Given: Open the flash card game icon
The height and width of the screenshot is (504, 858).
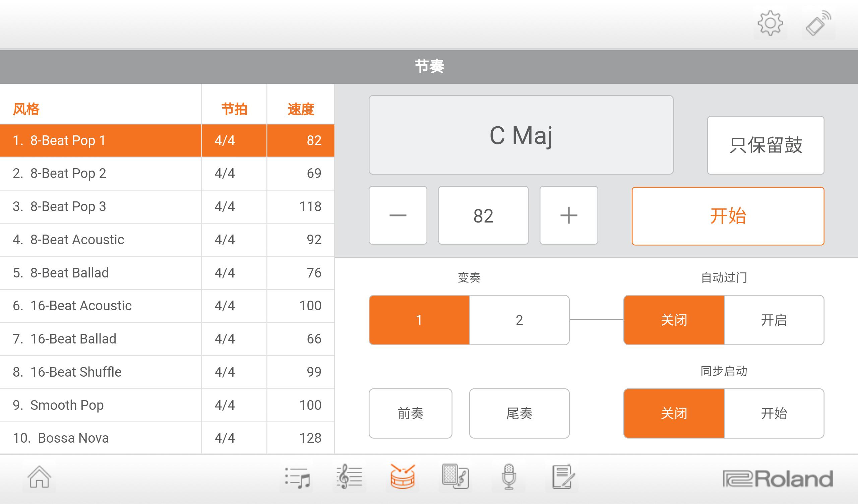Looking at the screenshot, I should [x=455, y=477].
